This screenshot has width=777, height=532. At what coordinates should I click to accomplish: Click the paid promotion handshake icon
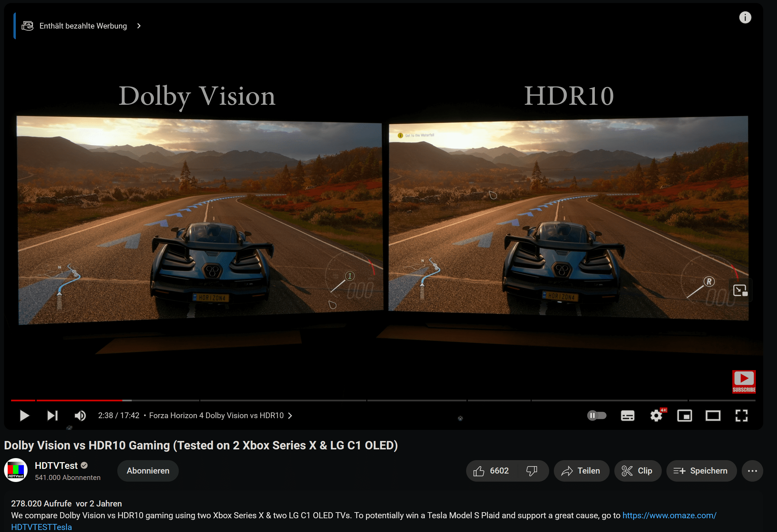coord(28,26)
